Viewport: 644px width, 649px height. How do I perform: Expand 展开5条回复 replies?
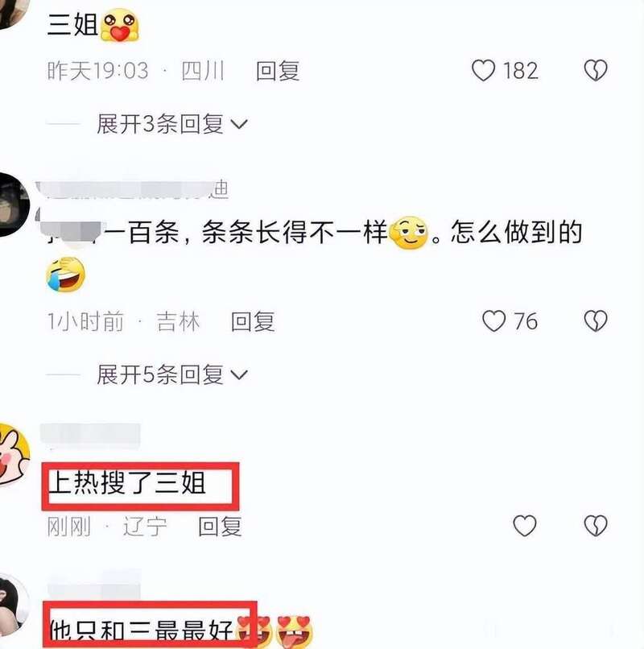coord(171,374)
